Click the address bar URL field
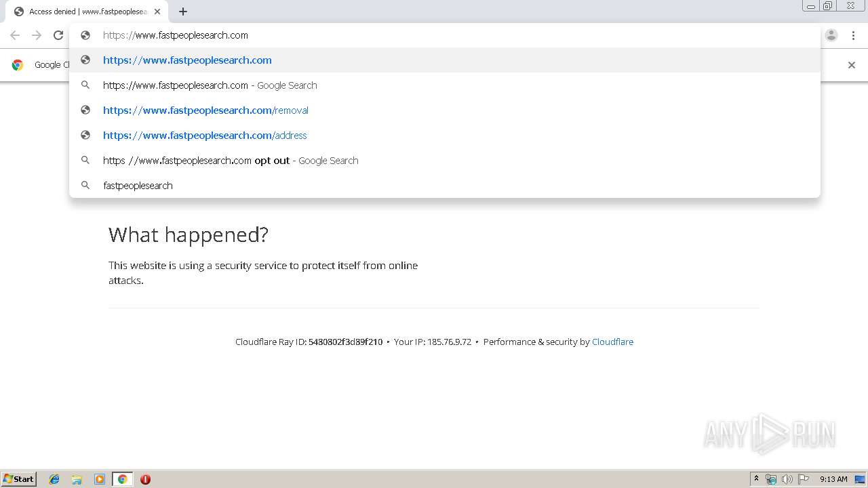 pyautogui.click(x=444, y=35)
